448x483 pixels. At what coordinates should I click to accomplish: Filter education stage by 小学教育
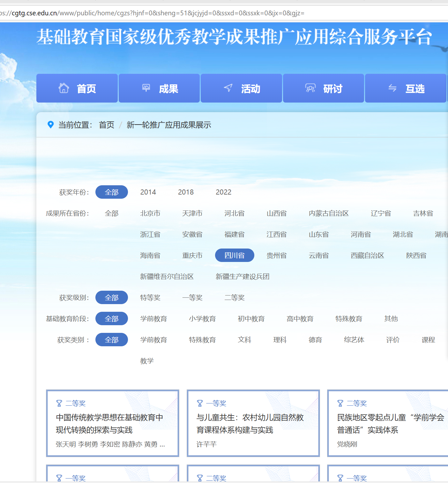click(202, 318)
